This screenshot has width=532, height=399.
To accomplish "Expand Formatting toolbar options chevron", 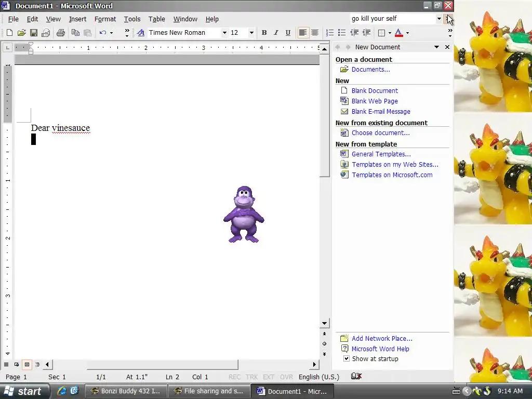I will click(x=450, y=33).
